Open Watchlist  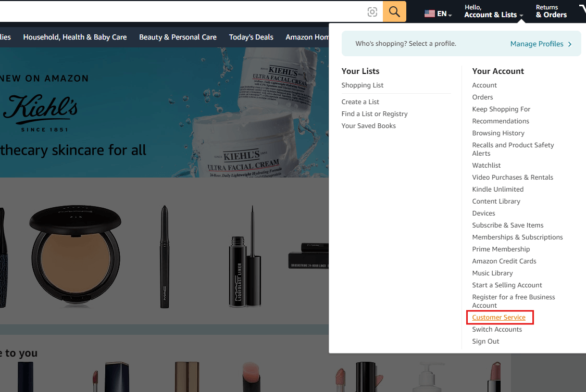coord(486,166)
